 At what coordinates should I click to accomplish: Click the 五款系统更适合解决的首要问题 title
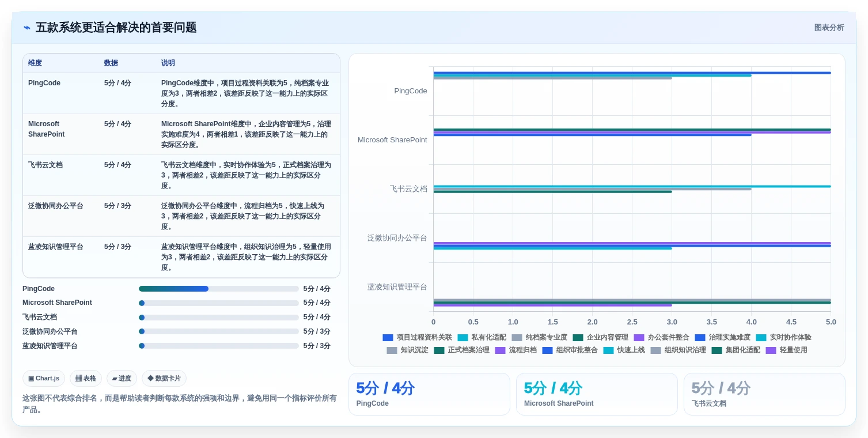click(x=116, y=28)
